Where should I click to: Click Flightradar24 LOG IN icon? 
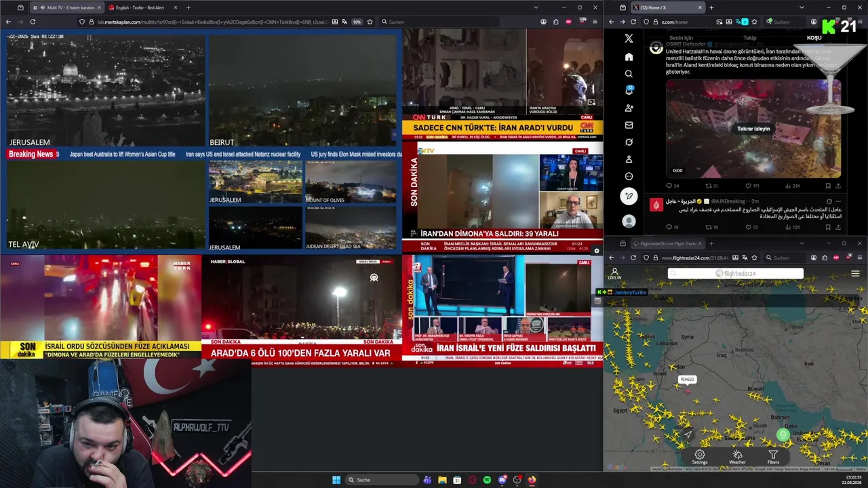614,274
